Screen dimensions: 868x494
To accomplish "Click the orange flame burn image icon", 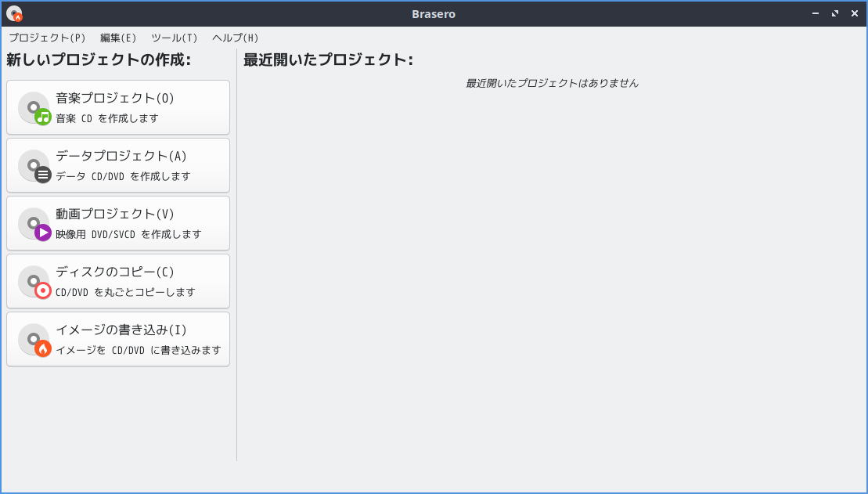I will [x=34, y=340].
